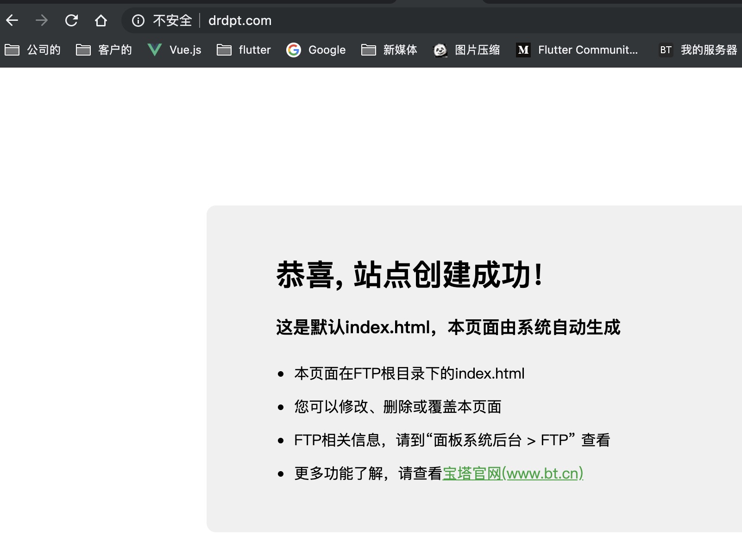Open the Flutter Community Medium bookmark
Screen dimensions: 742x560
[577, 50]
